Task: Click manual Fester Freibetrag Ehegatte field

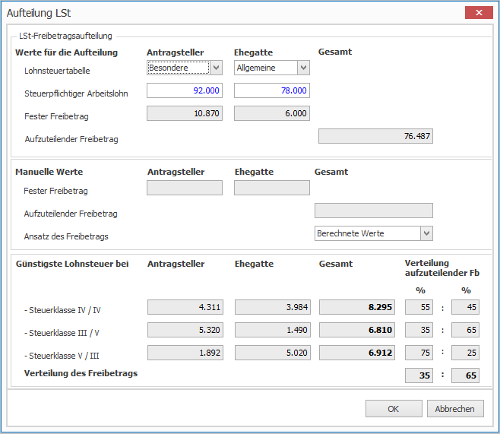Action: 272,188
